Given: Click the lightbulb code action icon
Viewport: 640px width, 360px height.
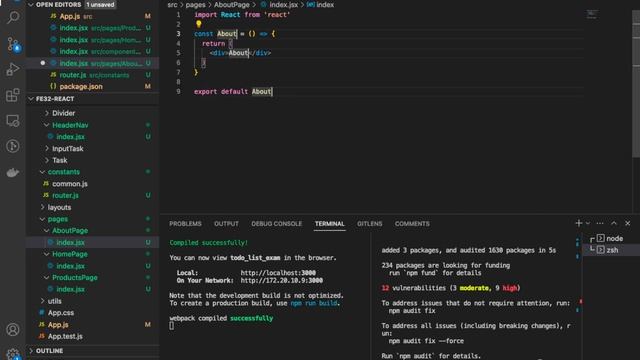Looking at the screenshot, I should [199, 24].
